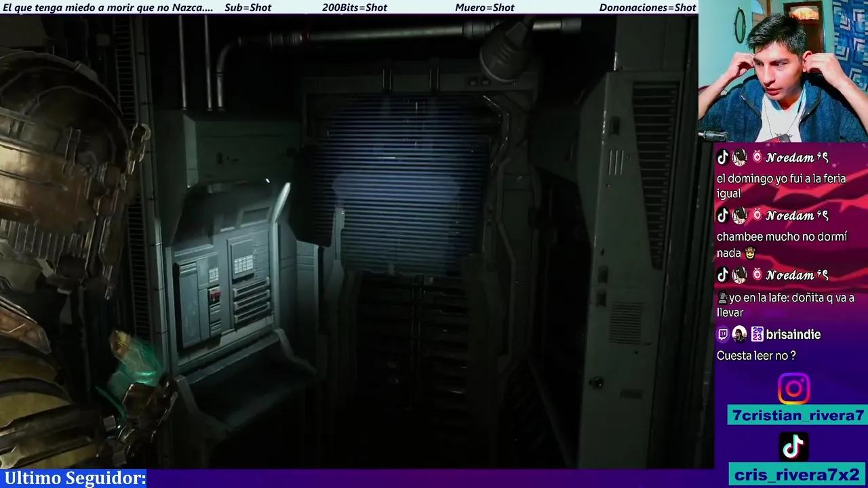The height and width of the screenshot is (488, 868).
Task: Click the large TikTok logo above cris_rivera7x2
Action: 793,447
